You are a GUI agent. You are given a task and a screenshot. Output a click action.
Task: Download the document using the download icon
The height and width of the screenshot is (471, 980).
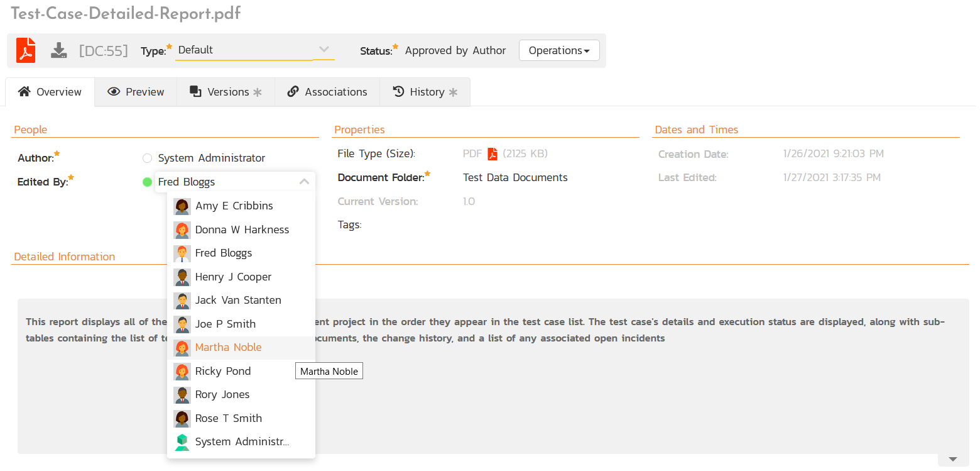(59, 50)
